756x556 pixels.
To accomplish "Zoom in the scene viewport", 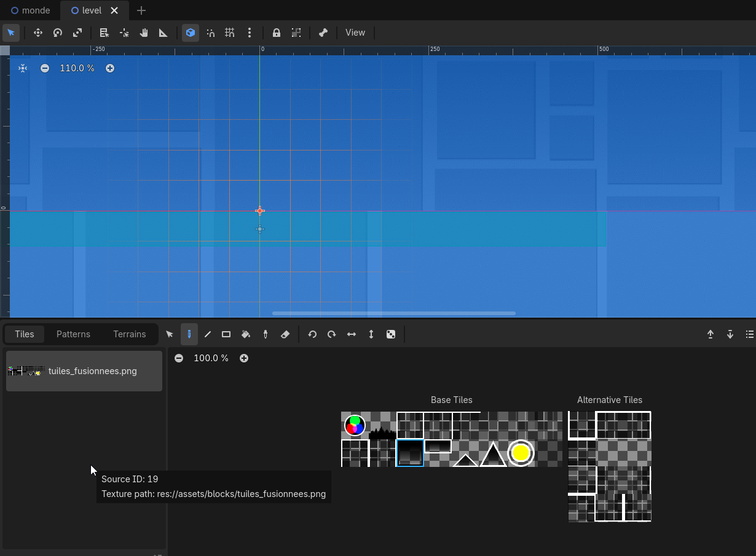I will tap(110, 68).
